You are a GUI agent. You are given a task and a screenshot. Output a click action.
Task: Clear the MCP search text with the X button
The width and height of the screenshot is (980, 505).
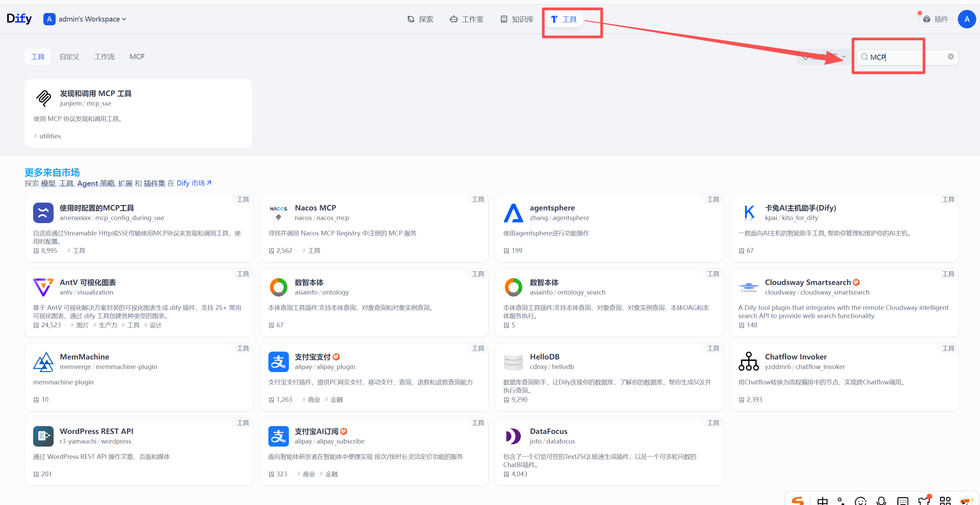click(x=951, y=56)
